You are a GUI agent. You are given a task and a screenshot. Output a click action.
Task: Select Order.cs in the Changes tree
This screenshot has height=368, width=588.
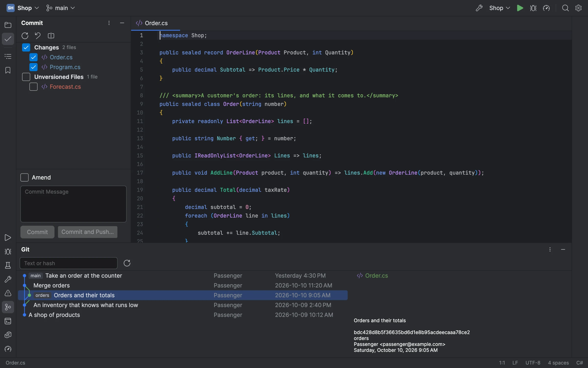click(x=61, y=57)
